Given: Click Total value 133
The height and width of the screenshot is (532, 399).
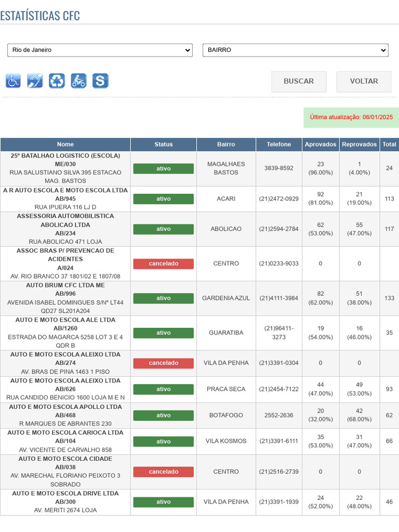Looking at the screenshot, I should pyautogui.click(x=390, y=298).
